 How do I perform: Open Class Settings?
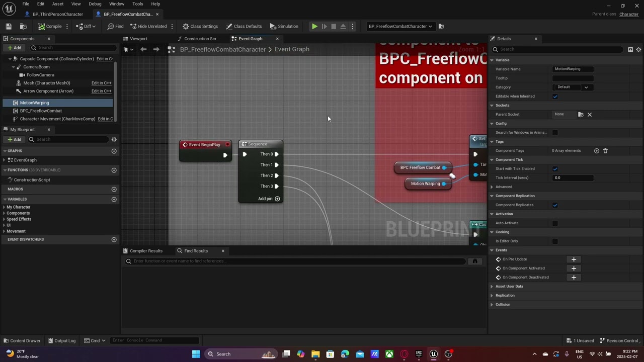[x=200, y=26]
